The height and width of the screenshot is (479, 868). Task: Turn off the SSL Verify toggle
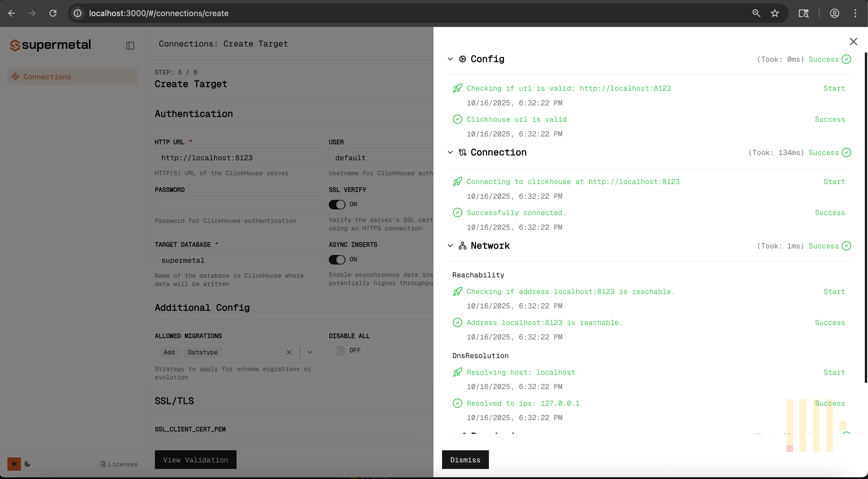337,204
